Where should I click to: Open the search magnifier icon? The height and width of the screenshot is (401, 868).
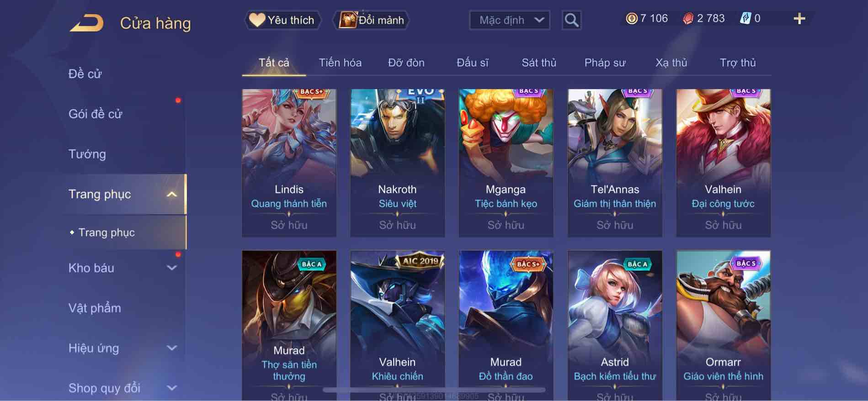coord(571,20)
